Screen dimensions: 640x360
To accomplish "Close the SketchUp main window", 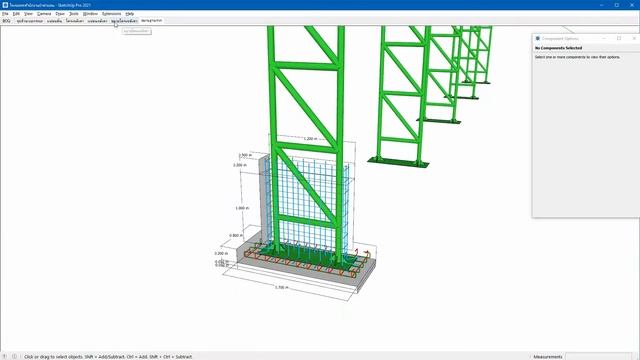I will (632, 5).
